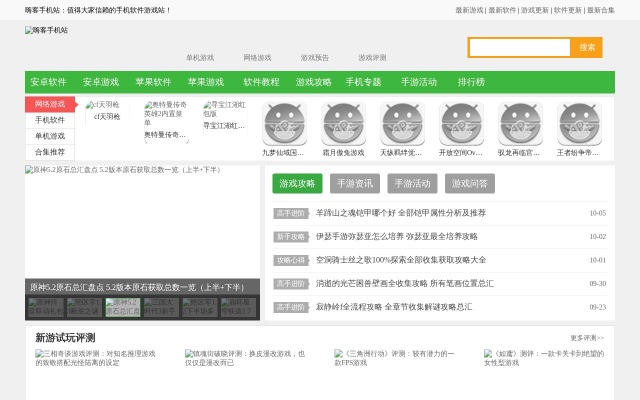Click 更多评测 link in reviews section
The width and height of the screenshot is (640, 400).
pyautogui.click(x=587, y=338)
